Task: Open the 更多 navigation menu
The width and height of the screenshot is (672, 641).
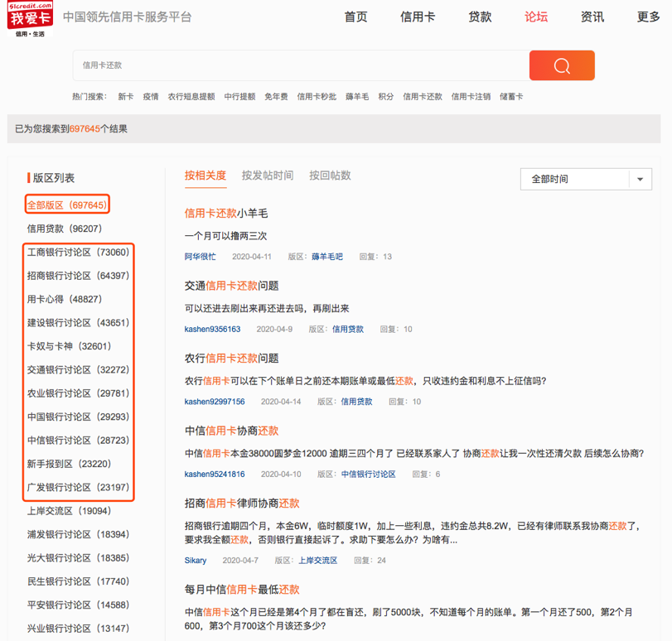Action: 649,17
